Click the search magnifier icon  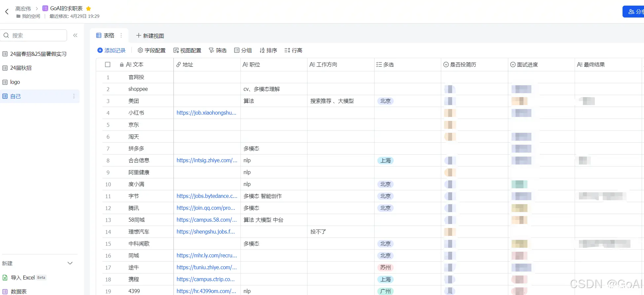(6, 35)
